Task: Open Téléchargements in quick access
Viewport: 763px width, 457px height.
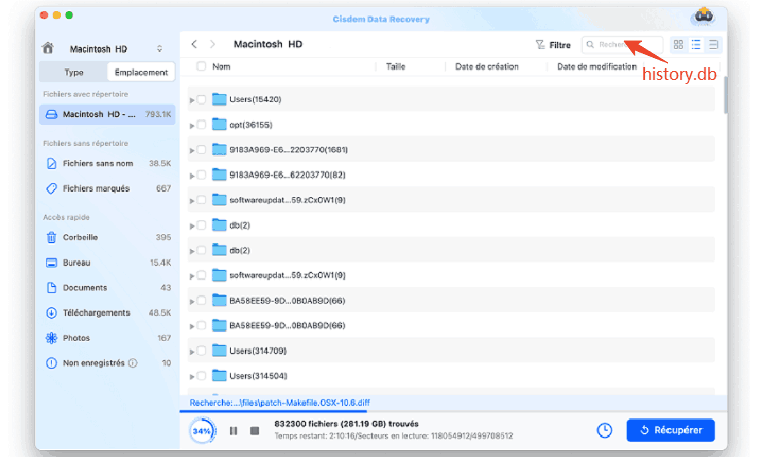Action: (107, 313)
